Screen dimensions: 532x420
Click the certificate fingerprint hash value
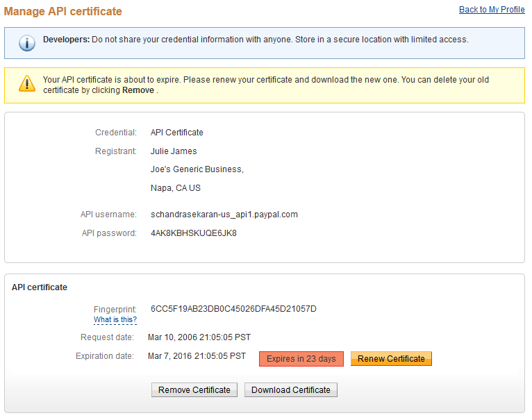[x=233, y=309]
